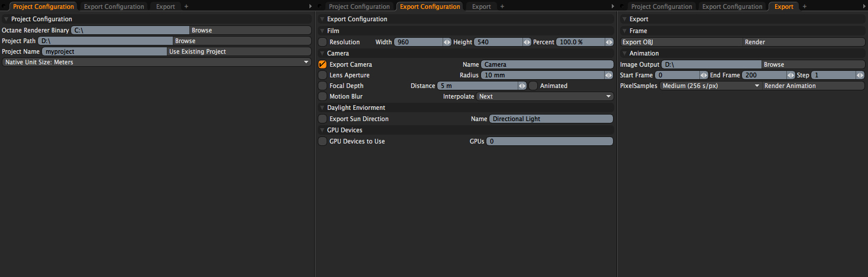Enable the Motion Blur checkbox
The image size is (868, 277).
322,97
